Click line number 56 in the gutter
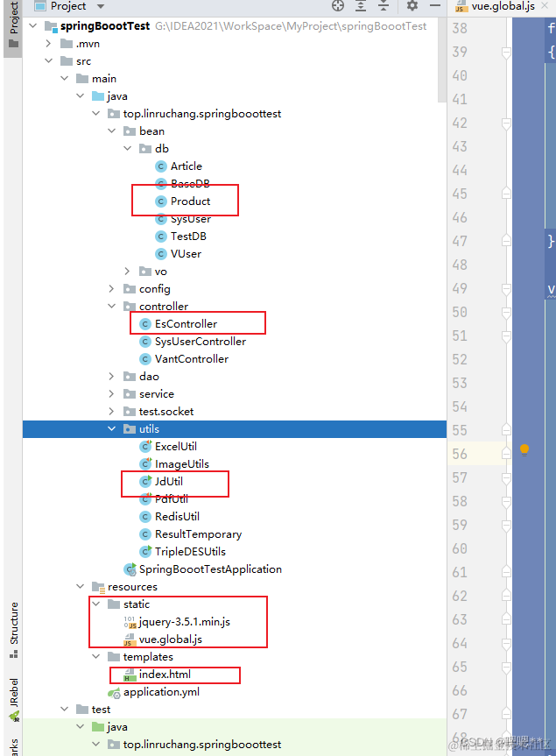Screen dimensions: 556x756 click(x=460, y=454)
